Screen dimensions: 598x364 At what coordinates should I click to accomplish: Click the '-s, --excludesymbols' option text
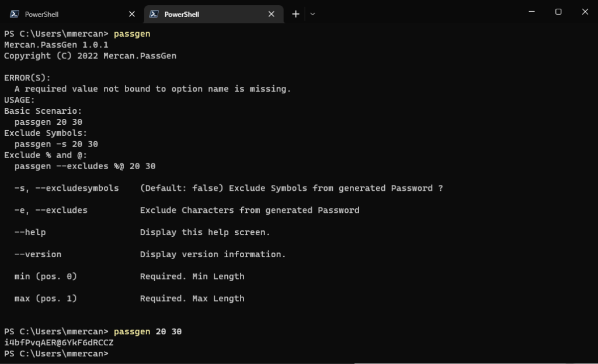(x=67, y=188)
